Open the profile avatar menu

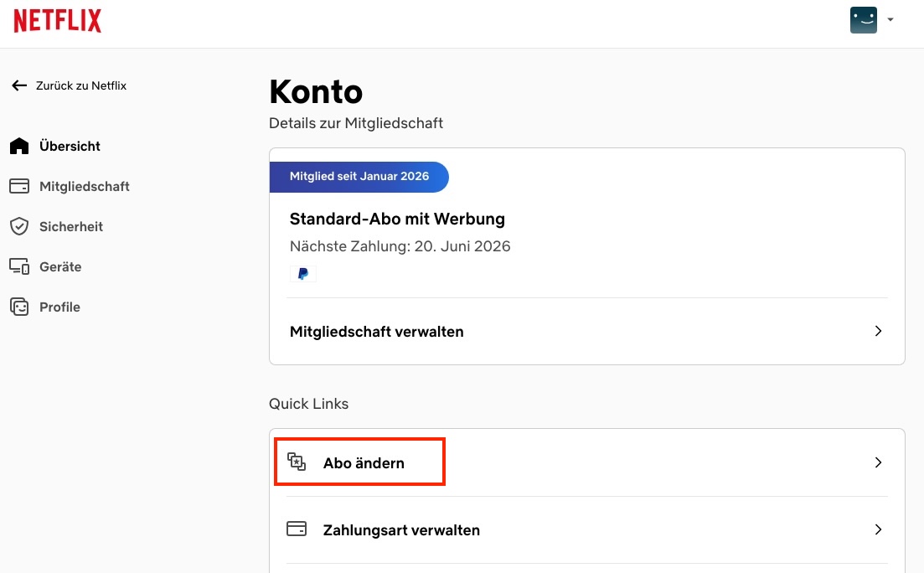pyautogui.click(x=864, y=20)
